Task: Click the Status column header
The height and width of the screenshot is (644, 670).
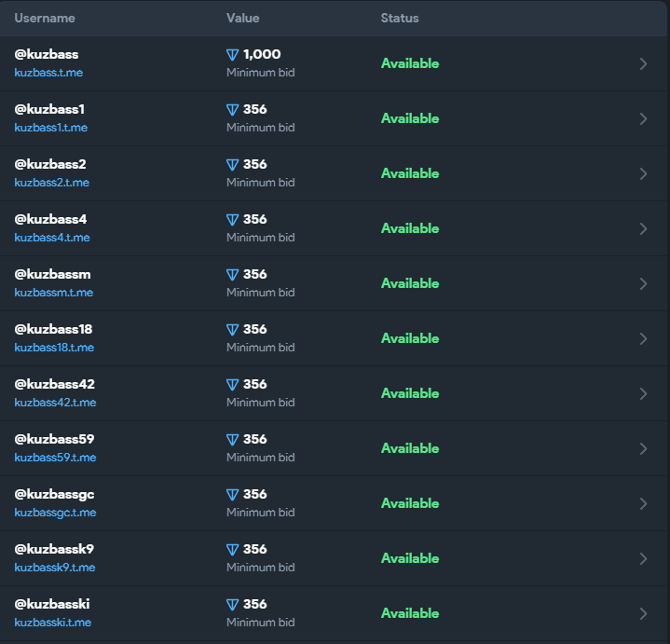Action: (x=400, y=18)
